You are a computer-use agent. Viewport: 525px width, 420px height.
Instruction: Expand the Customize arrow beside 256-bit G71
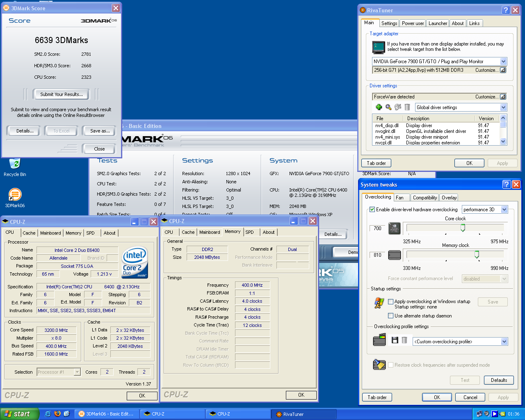[503, 70]
